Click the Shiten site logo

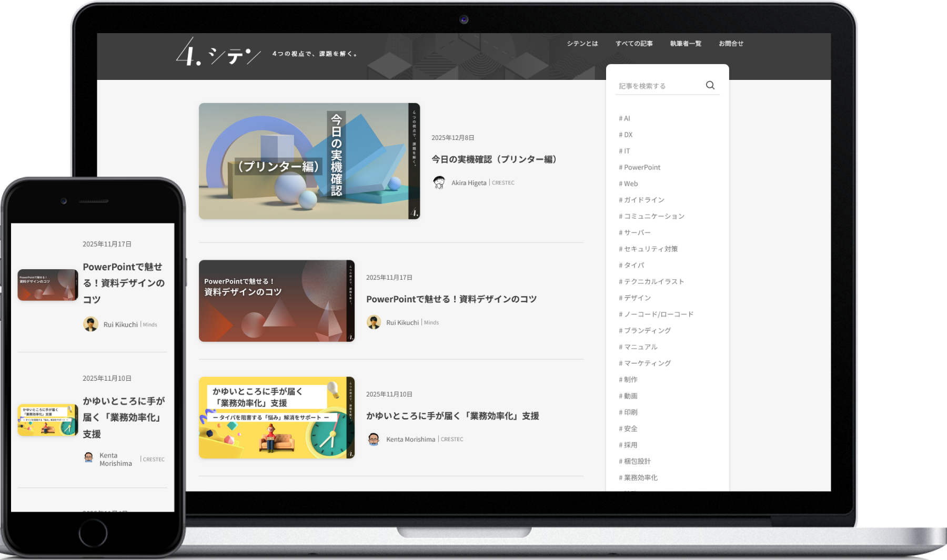pos(218,53)
